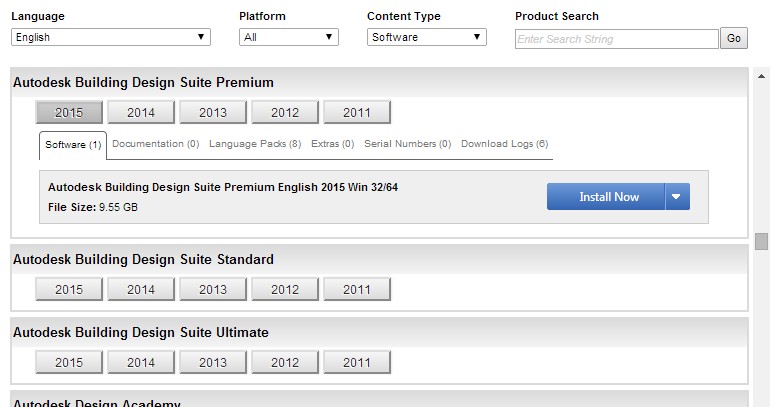This screenshot has width=775, height=407.
Task: Open the Install Now dropdown arrow
Action: click(677, 197)
